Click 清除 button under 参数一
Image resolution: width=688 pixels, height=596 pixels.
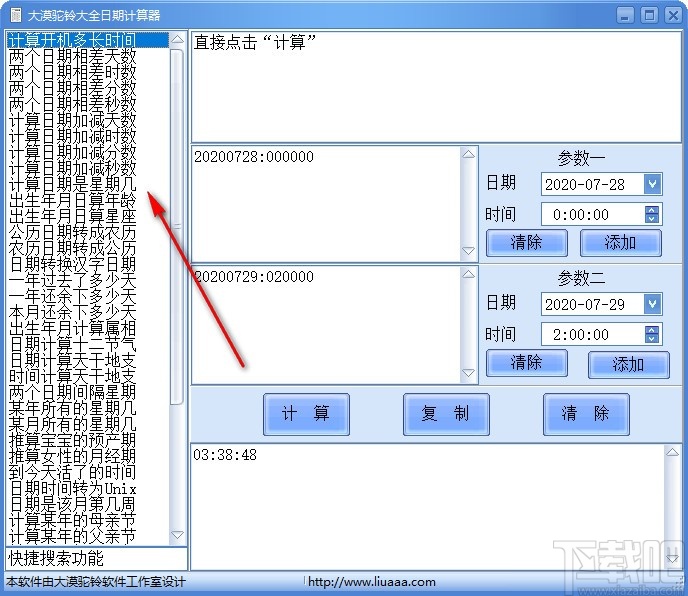tap(527, 242)
